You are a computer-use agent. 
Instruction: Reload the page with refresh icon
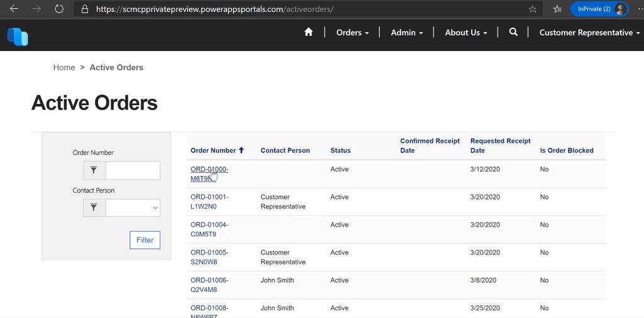coord(59,9)
